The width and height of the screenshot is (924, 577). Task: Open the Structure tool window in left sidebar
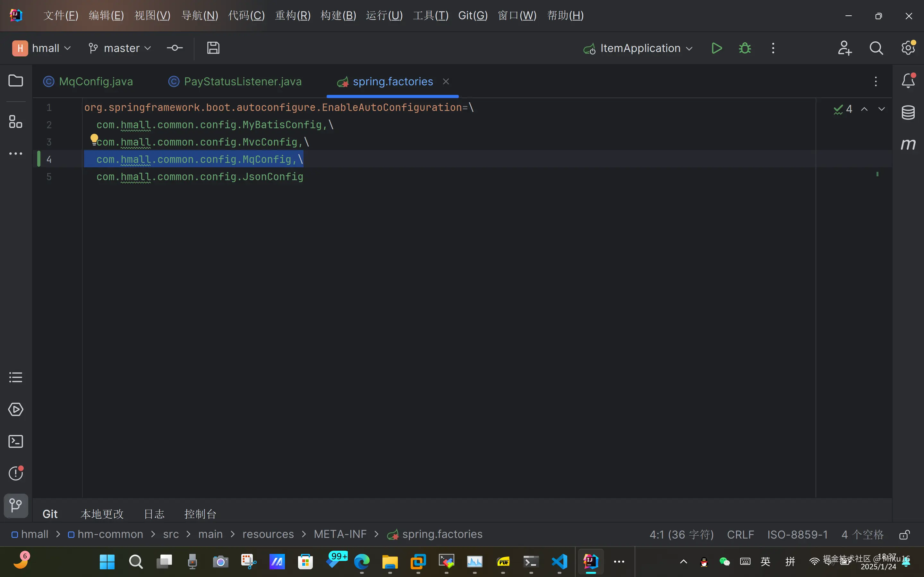tap(16, 122)
